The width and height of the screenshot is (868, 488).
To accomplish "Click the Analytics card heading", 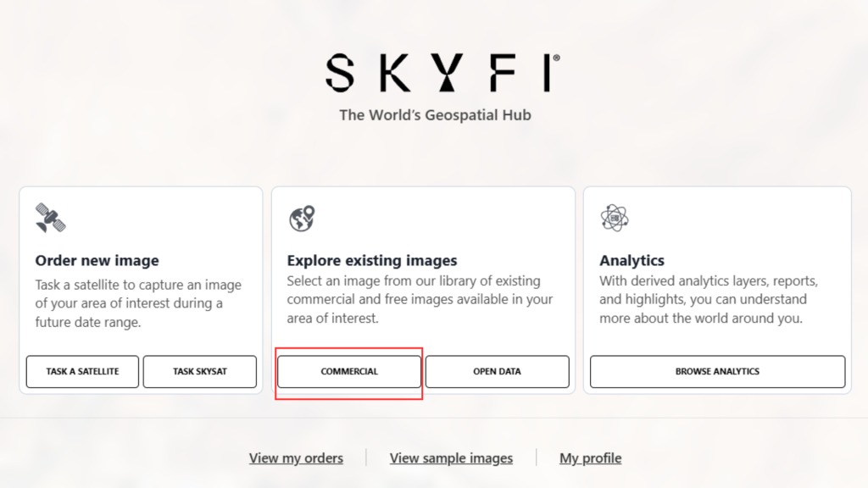I will [x=632, y=260].
